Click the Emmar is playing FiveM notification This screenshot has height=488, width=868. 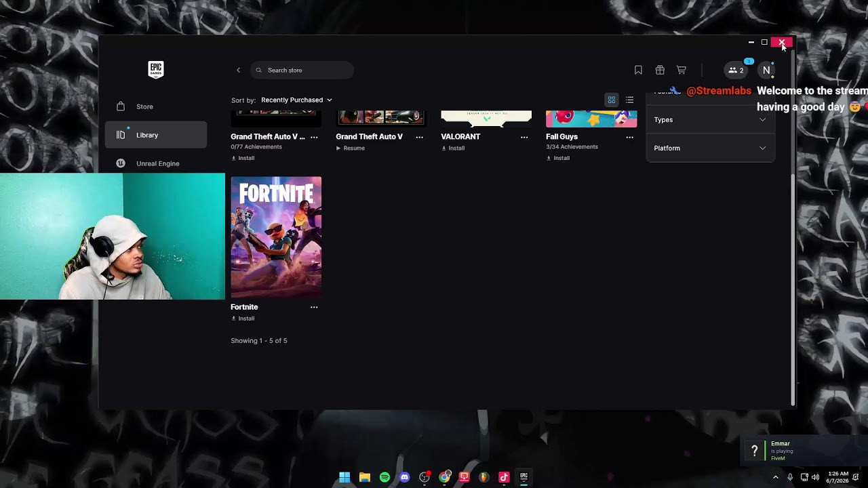804,452
